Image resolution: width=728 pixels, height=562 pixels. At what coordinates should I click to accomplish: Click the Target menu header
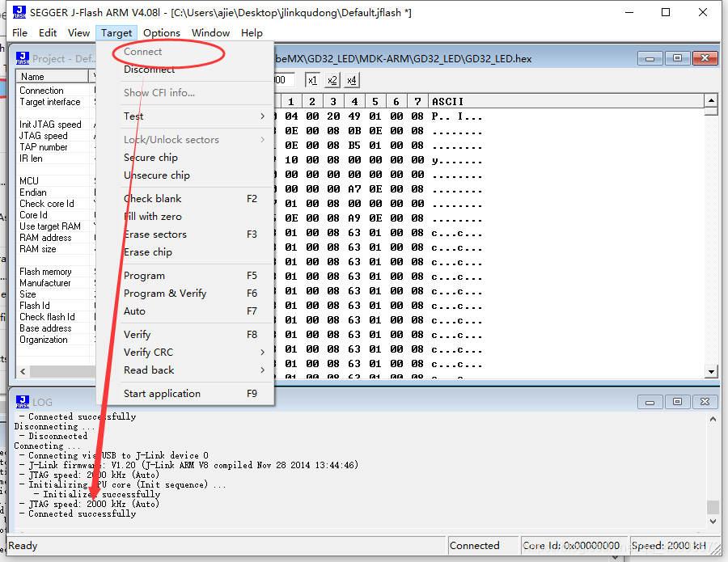pyautogui.click(x=116, y=33)
